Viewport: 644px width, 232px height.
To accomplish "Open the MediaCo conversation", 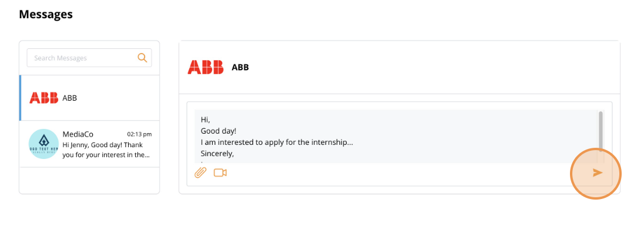I will 89,144.
